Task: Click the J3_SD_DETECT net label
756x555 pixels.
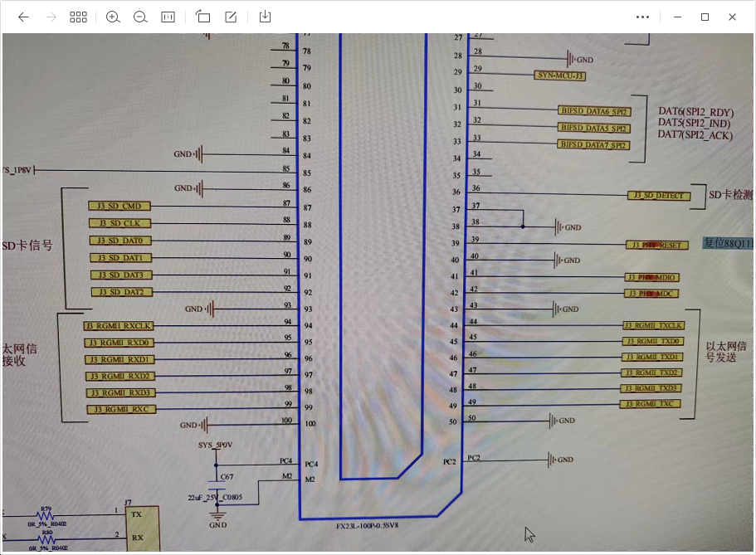Action: [x=658, y=196]
